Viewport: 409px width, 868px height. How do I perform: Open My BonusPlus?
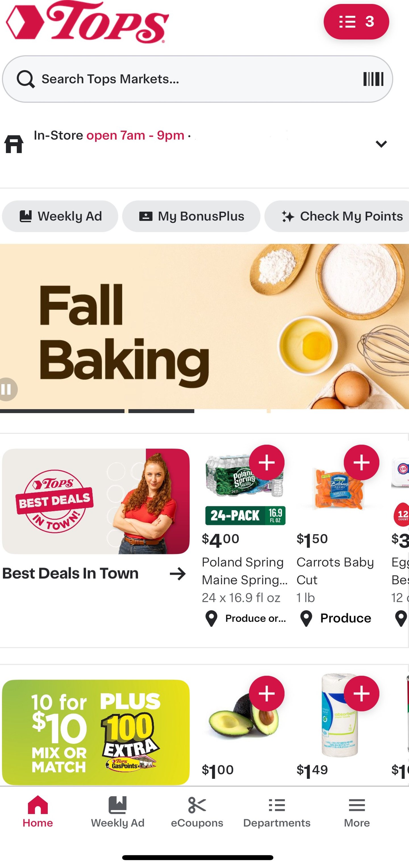coord(191,216)
